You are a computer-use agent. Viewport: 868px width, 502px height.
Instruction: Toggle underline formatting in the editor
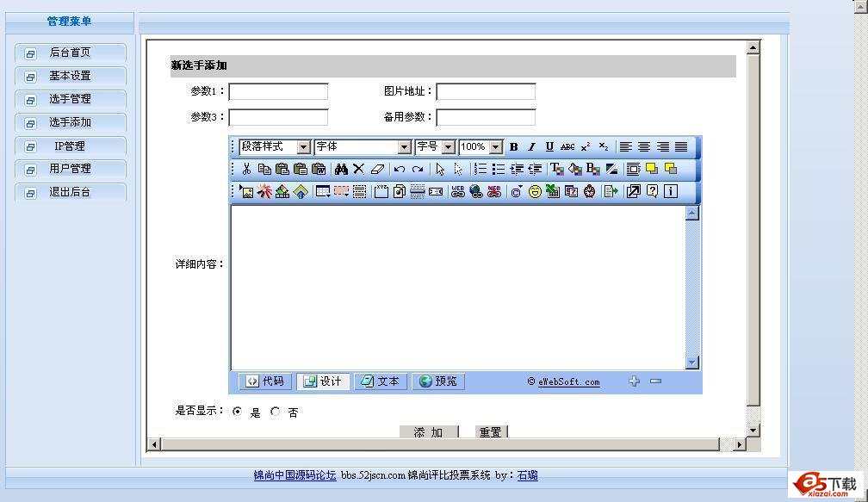tap(549, 146)
